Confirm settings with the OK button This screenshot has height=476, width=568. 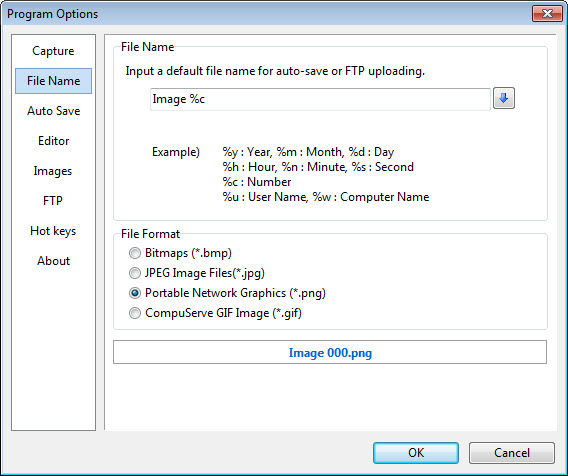point(416,452)
